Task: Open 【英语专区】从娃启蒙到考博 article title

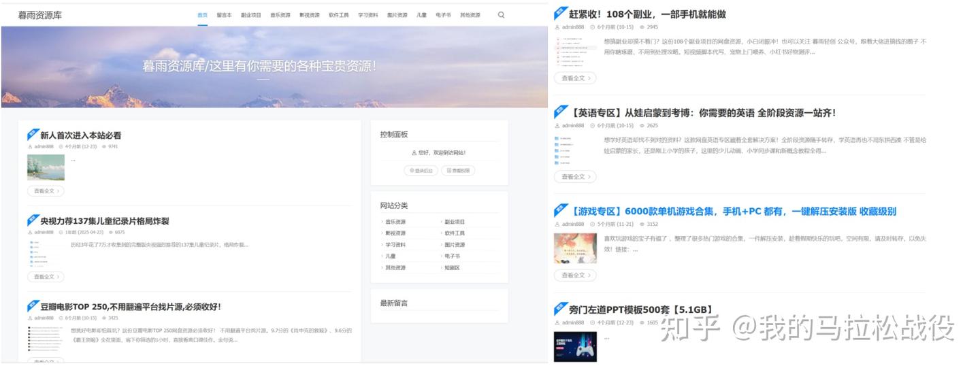Action: (x=702, y=112)
